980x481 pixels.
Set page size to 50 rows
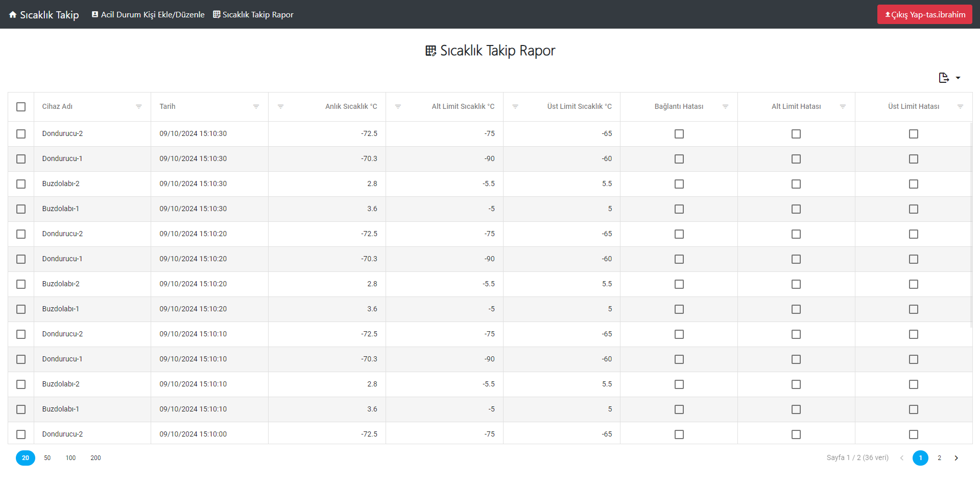(47, 458)
